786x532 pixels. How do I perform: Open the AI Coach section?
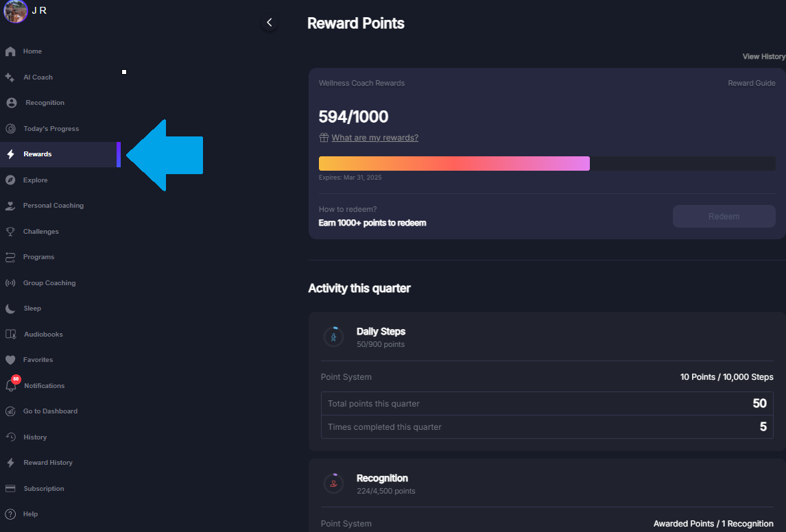pyautogui.click(x=39, y=77)
